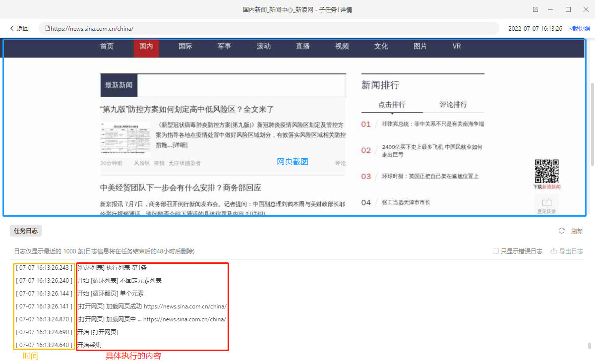The width and height of the screenshot is (595, 364).
Task: Click log entry '开始采集'
Action: [89, 345]
